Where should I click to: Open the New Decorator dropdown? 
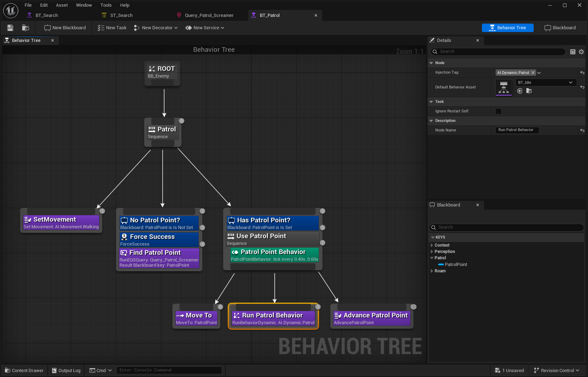coord(155,27)
